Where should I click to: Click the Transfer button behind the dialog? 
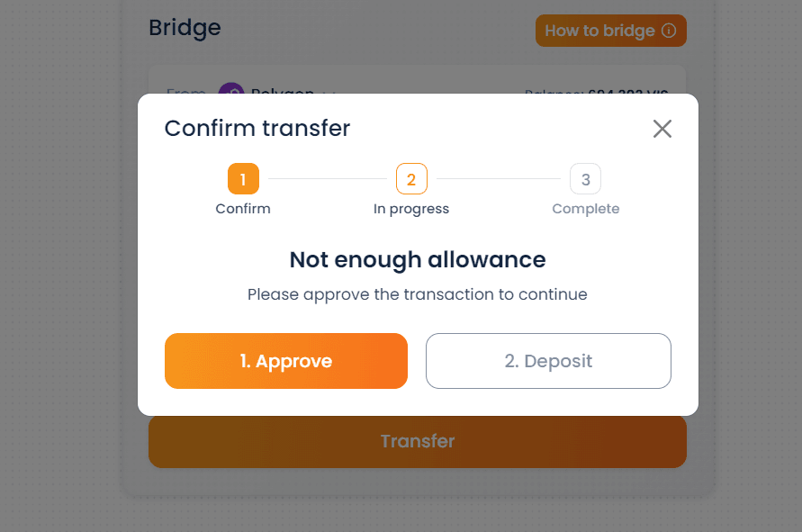coord(418,441)
